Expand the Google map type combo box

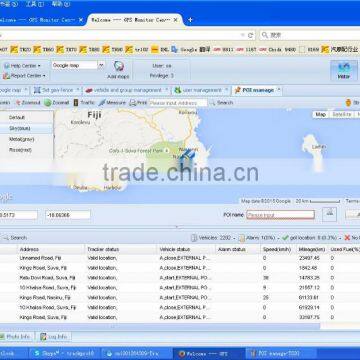click(101, 65)
